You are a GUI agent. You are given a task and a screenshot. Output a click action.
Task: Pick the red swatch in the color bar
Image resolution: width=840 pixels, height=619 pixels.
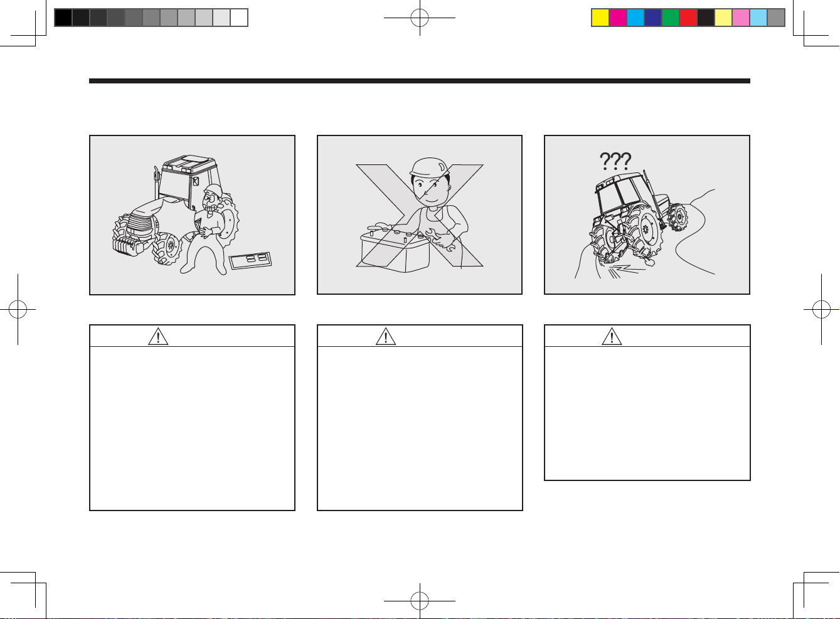688,18
